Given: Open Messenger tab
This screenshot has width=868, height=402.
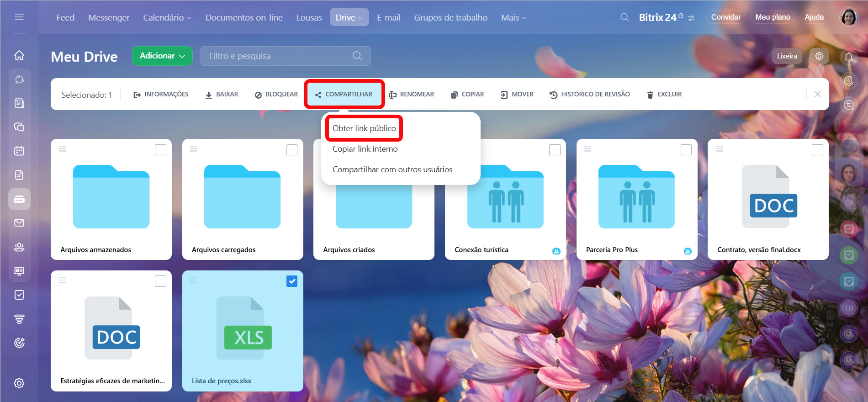Looking at the screenshot, I should coord(109,17).
